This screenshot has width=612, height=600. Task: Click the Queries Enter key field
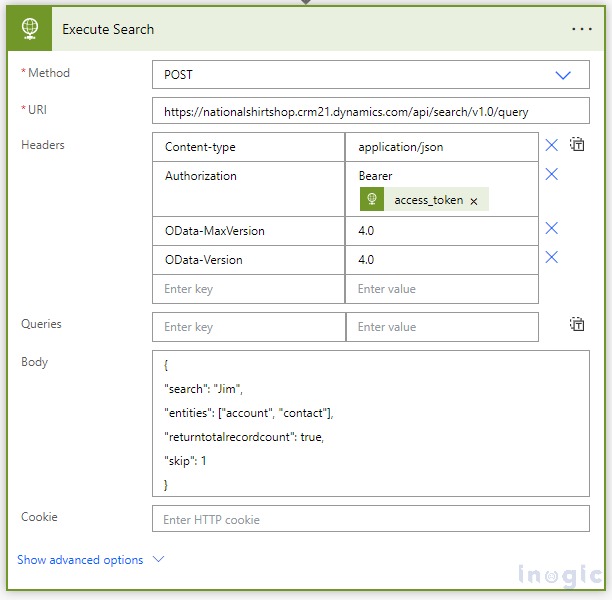pyautogui.click(x=248, y=327)
